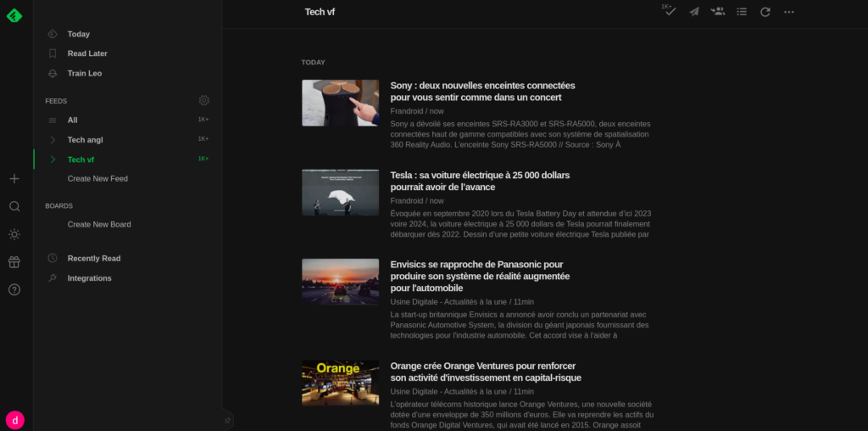The width and height of the screenshot is (868, 431).
Task: Click the Integrations plug icon
Action: pyautogui.click(x=53, y=278)
